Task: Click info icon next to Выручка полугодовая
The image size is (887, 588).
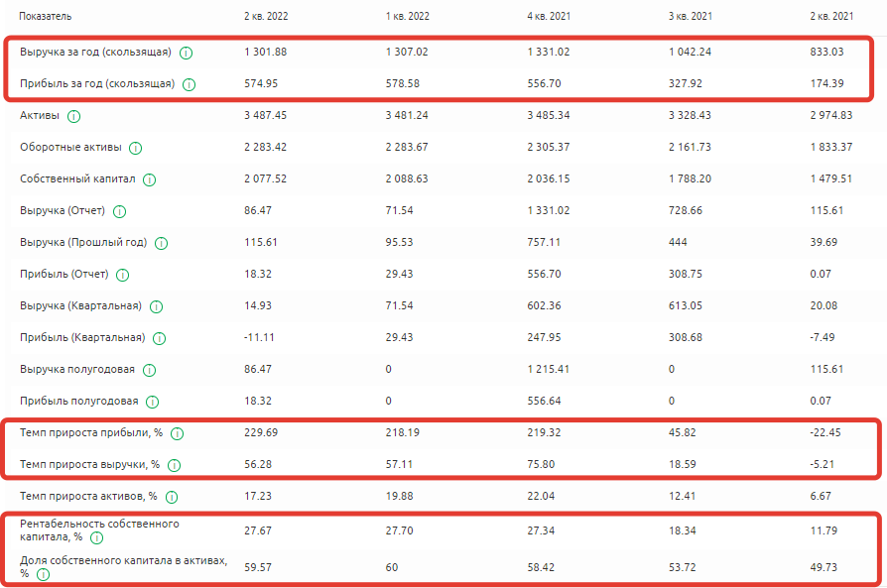Action: [x=149, y=370]
